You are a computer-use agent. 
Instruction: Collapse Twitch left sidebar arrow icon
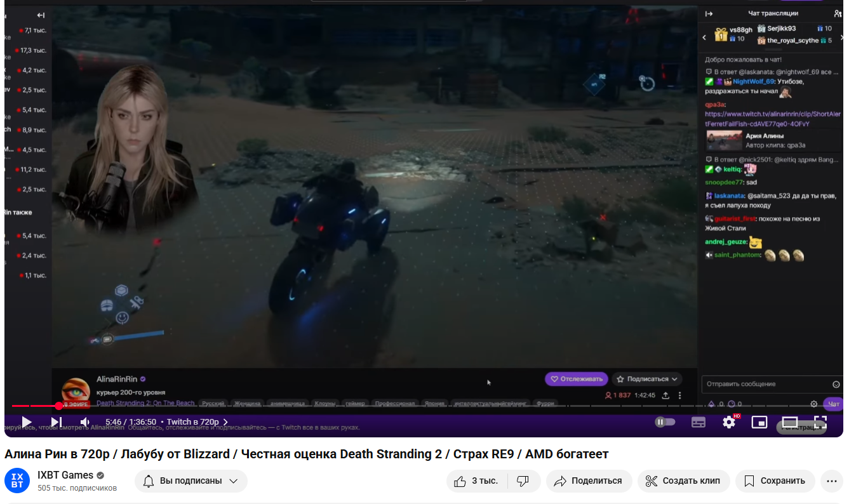(41, 15)
